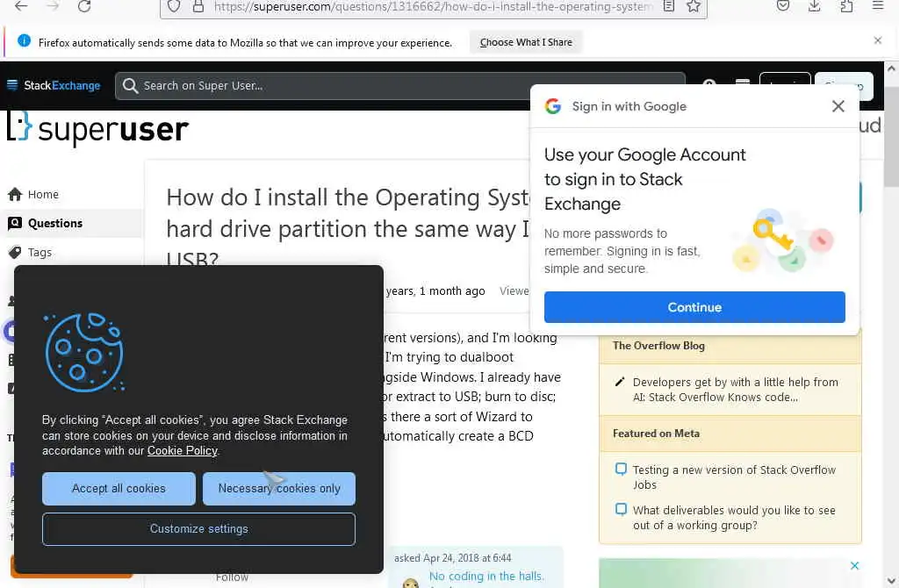Accept all cookies

coord(119,488)
